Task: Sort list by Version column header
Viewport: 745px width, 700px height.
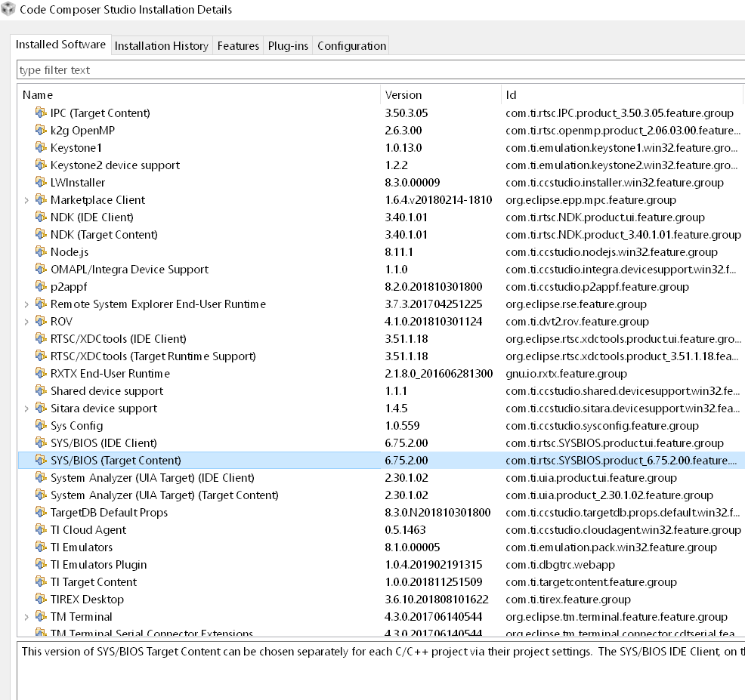Action: (x=441, y=95)
